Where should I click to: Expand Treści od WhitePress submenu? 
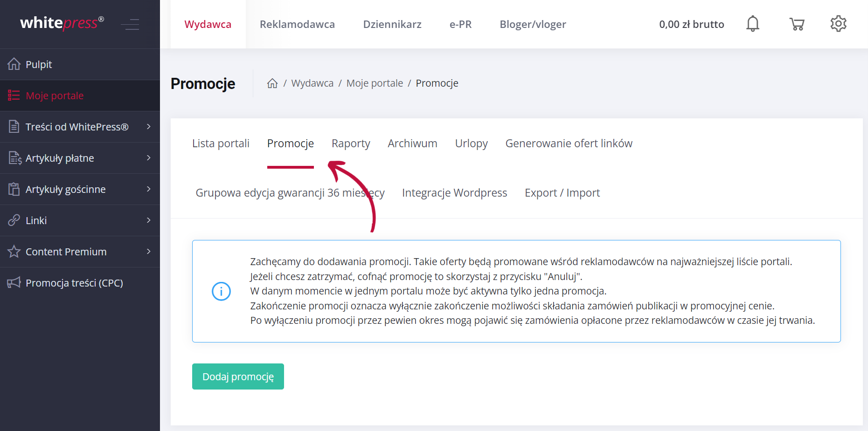(148, 127)
